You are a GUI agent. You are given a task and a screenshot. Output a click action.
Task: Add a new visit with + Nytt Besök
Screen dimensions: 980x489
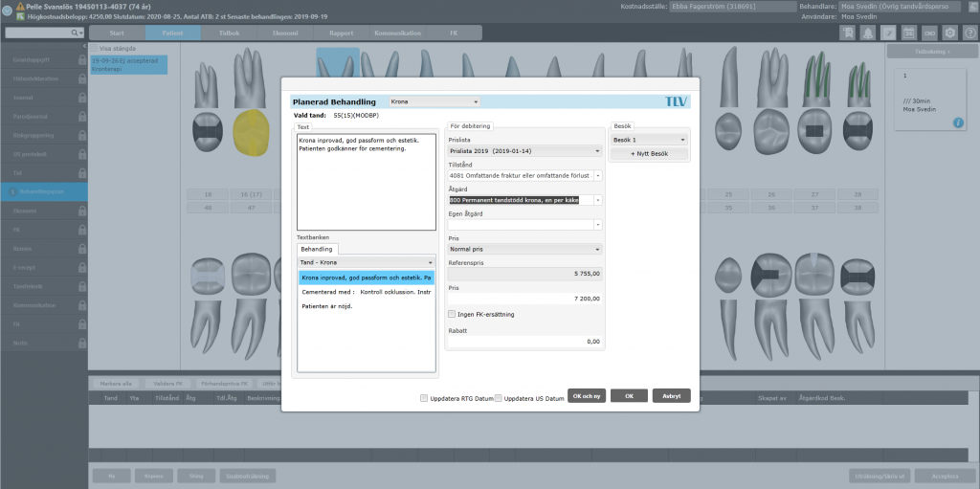click(x=650, y=154)
